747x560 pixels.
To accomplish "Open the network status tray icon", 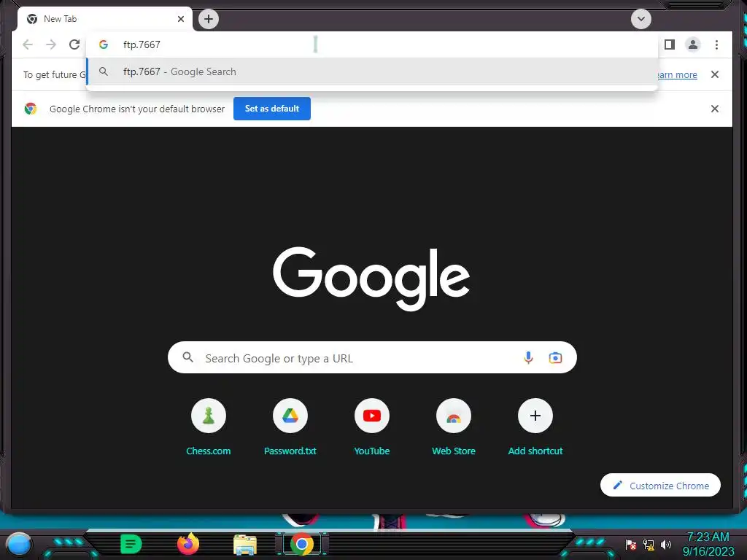I will pyautogui.click(x=649, y=544).
